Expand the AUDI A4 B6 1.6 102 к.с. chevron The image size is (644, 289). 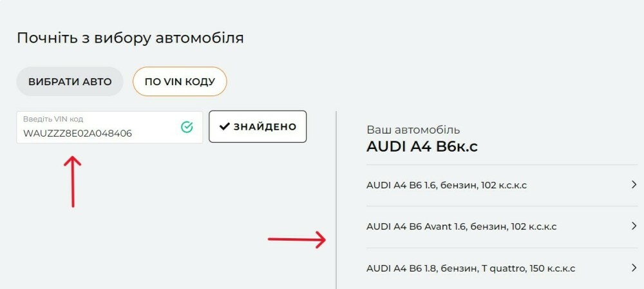coord(634,184)
